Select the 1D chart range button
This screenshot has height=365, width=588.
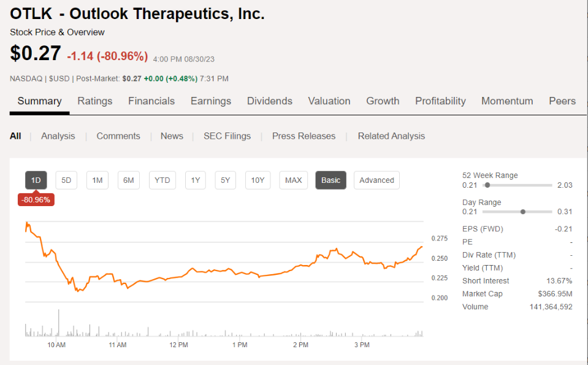coord(36,180)
